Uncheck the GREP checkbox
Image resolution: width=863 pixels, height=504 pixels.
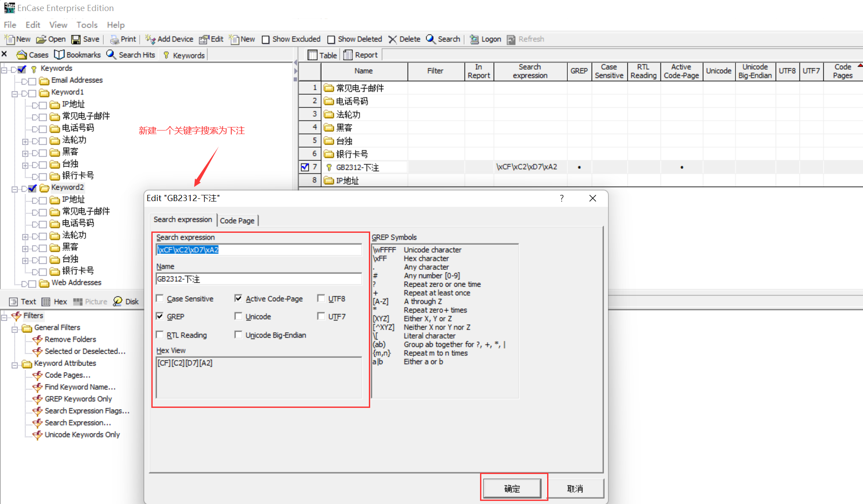click(x=160, y=316)
